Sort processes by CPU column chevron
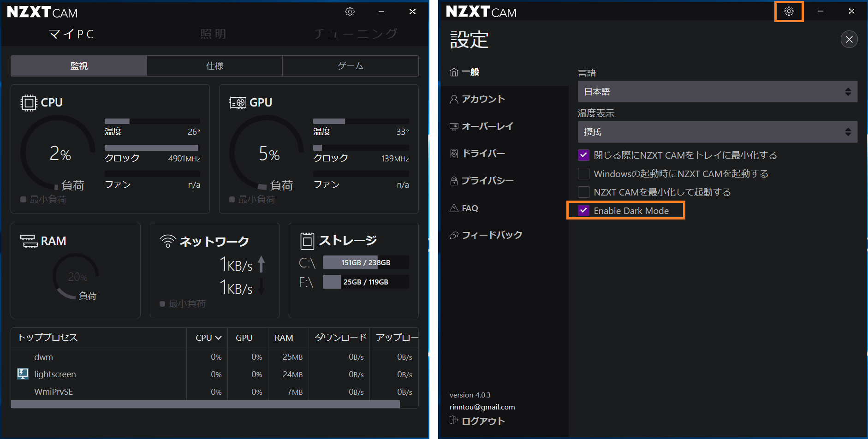This screenshot has height=439, width=868. click(218, 338)
